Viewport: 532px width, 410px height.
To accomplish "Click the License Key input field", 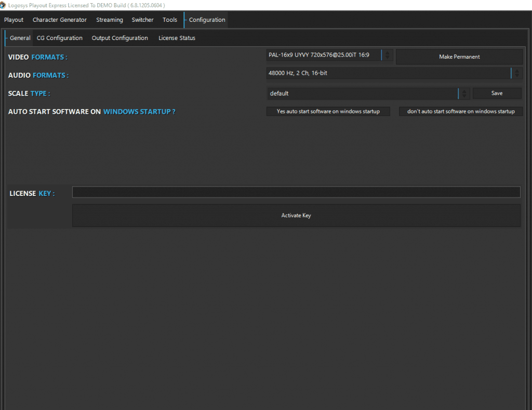I will point(296,192).
